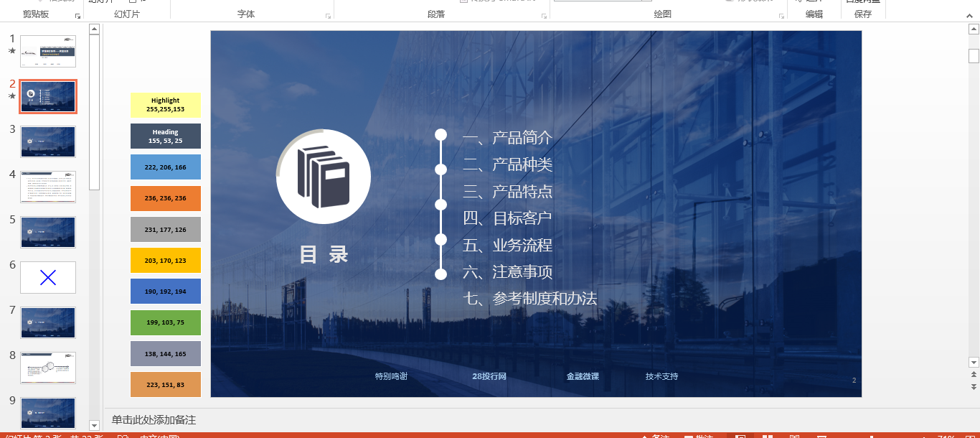This screenshot has width=980, height=438.
Task: Click the 28投行网 footer link
Action: [489, 376]
